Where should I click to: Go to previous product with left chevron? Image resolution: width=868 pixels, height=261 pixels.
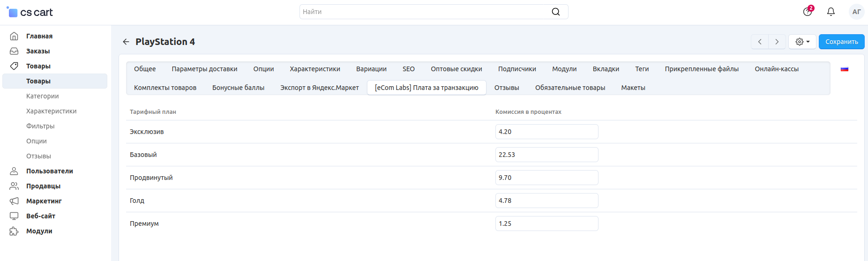tap(760, 42)
